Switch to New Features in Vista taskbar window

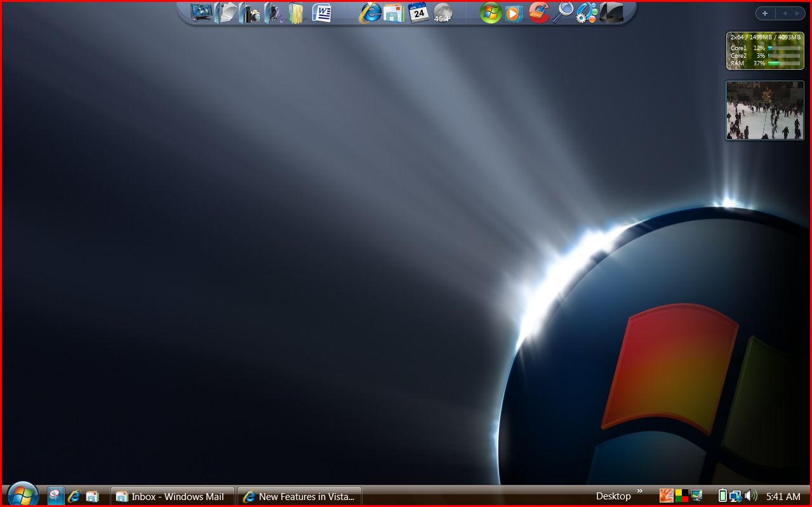[300, 496]
